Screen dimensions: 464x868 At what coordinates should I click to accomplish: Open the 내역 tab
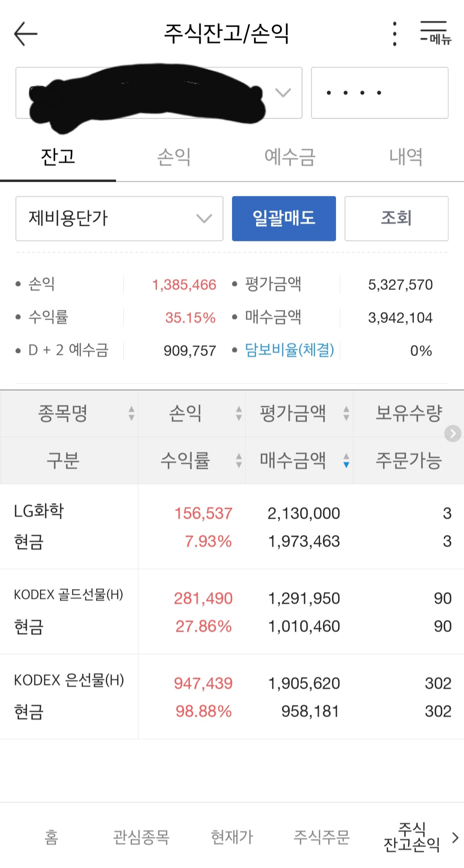coord(406,157)
